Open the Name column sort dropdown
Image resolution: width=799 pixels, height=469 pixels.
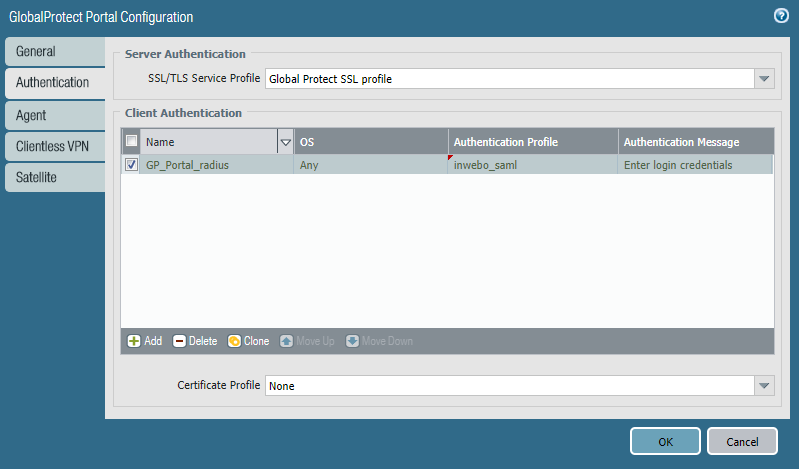285,142
